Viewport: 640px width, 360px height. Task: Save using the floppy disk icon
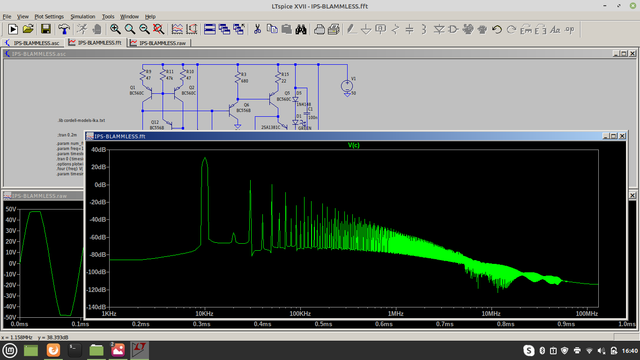point(46,29)
